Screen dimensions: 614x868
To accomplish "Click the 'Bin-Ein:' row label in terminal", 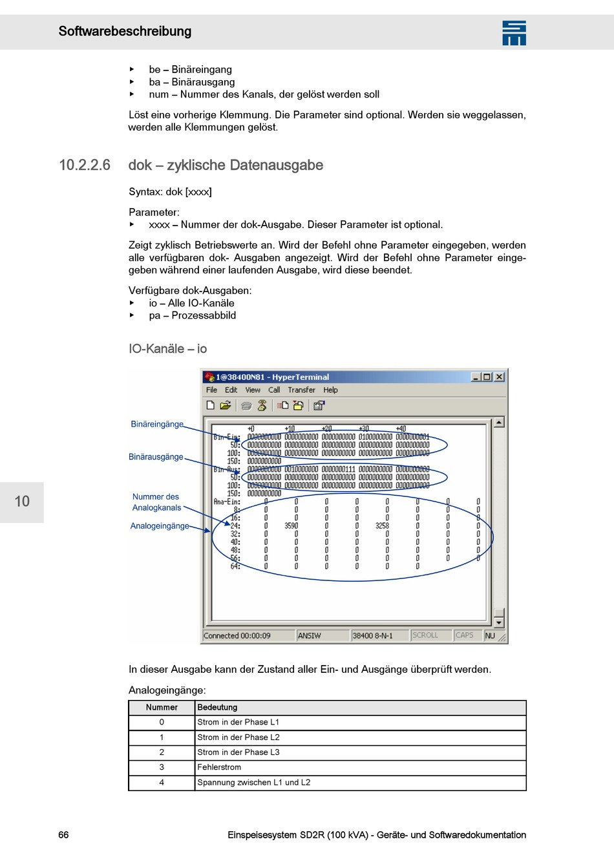I will coord(227,437).
